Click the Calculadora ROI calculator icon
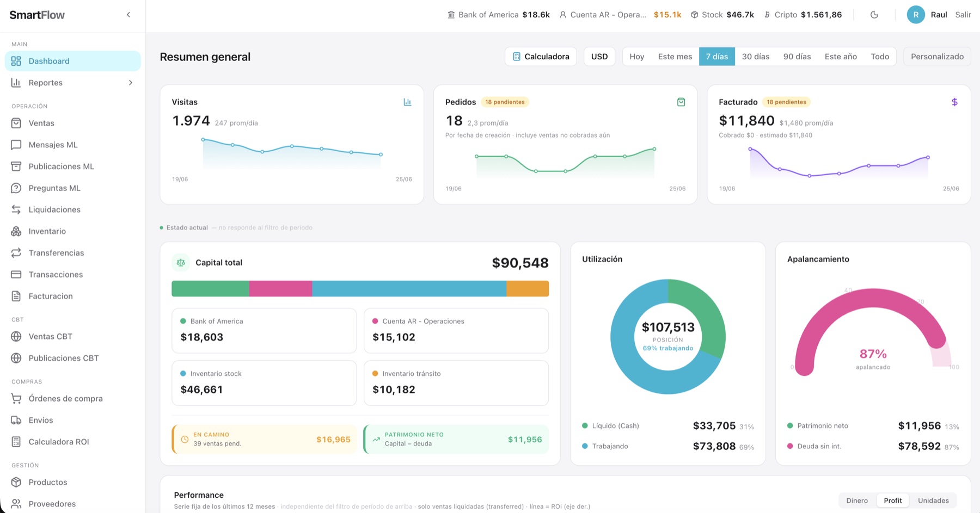Viewport: 980px width, 513px height. (x=16, y=442)
